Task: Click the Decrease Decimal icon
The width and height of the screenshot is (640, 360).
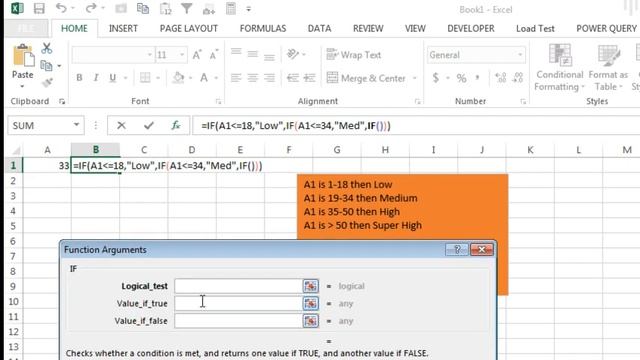Action: (x=518, y=78)
